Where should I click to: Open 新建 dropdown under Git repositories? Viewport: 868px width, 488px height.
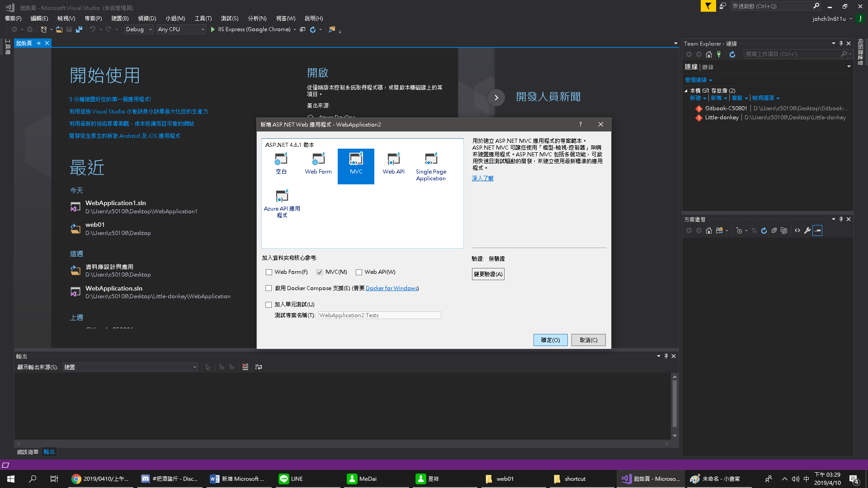698,98
